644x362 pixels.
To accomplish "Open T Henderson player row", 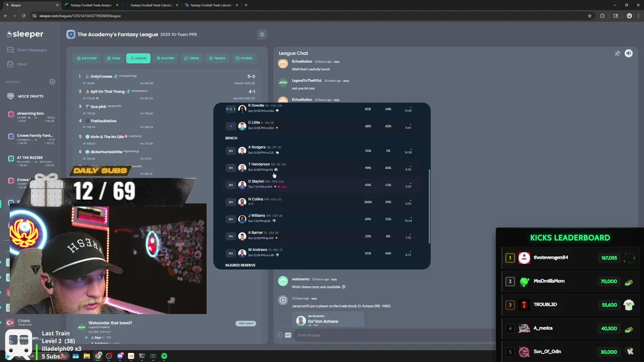I will tap(322, 167).
